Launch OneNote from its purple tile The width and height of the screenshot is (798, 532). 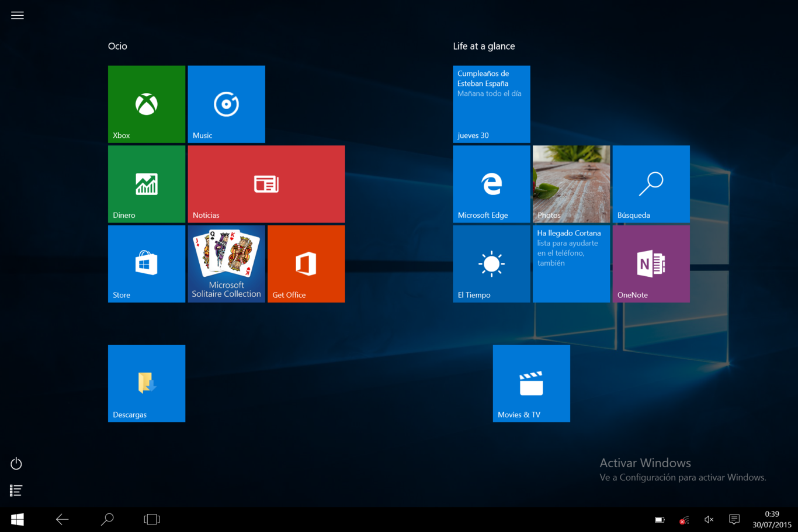[x=651, y=263]
